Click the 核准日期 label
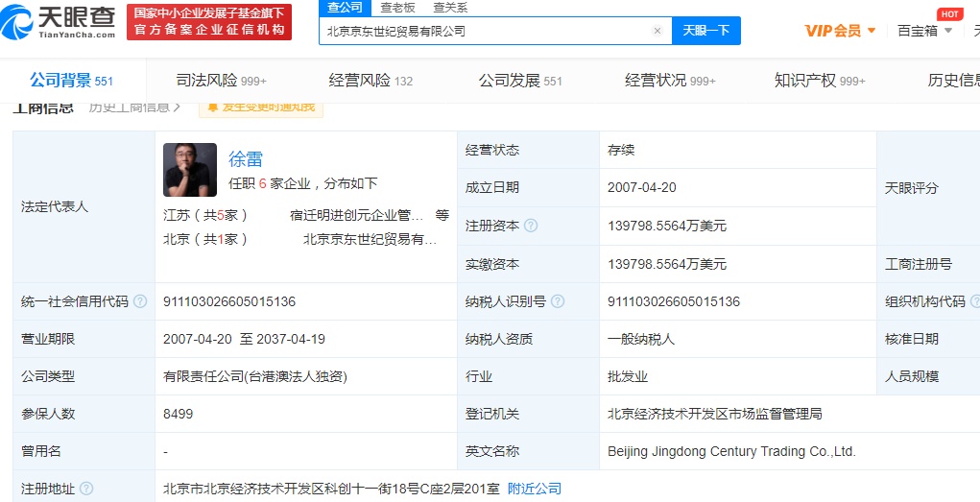 point(912,339)
